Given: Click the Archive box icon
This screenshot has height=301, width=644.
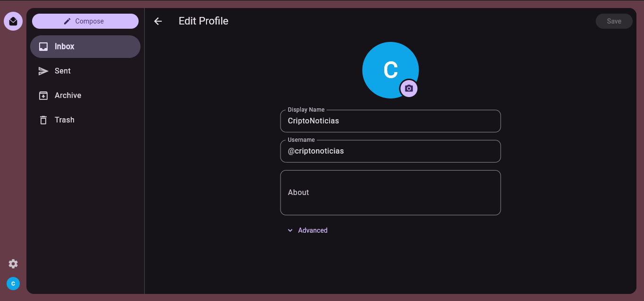Looking at the screenshot, I should pos(43,96).
